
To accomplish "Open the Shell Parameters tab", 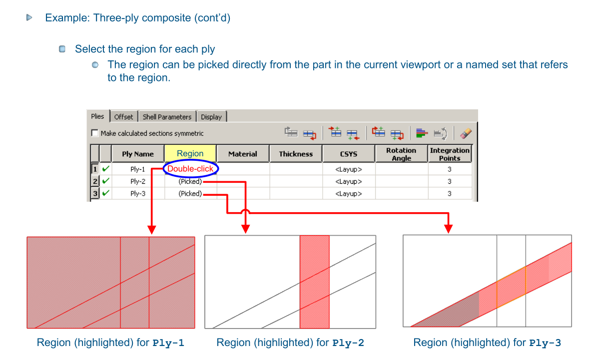I will tap(167, 117).
